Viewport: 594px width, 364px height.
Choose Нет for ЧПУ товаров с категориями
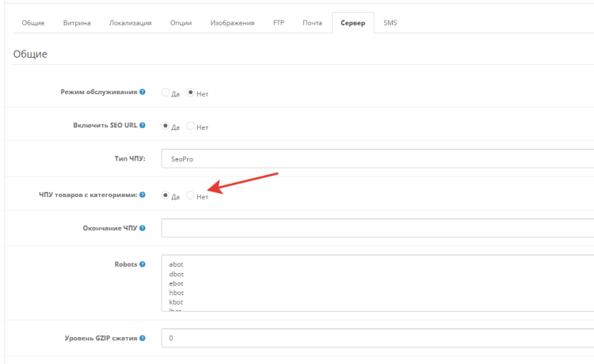(191, 195)
